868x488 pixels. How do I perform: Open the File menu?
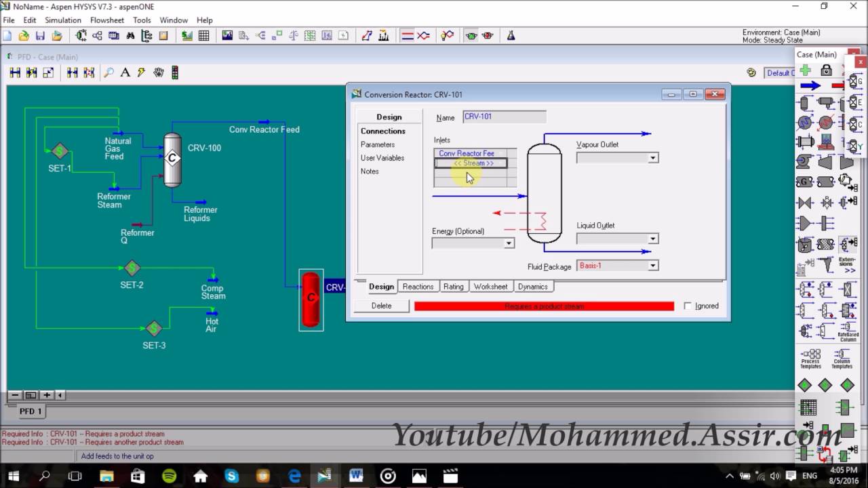pos(9,20)
